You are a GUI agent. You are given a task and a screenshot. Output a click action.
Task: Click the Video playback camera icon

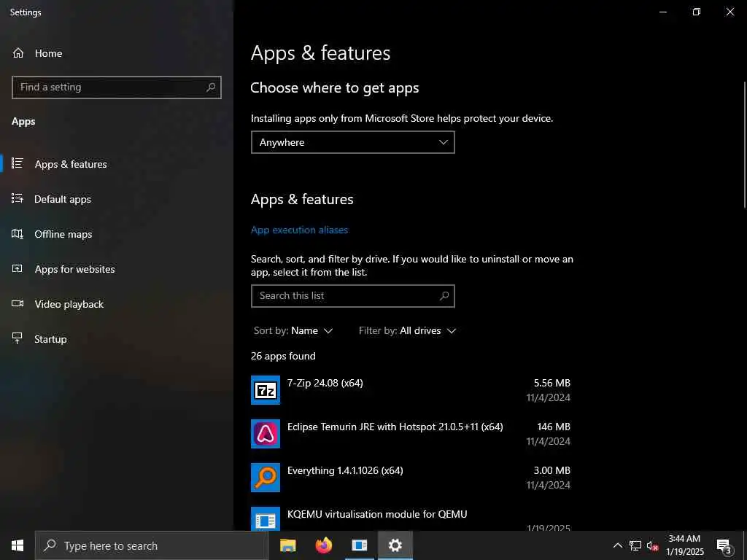pyautogui.click(x=18, y=303)
